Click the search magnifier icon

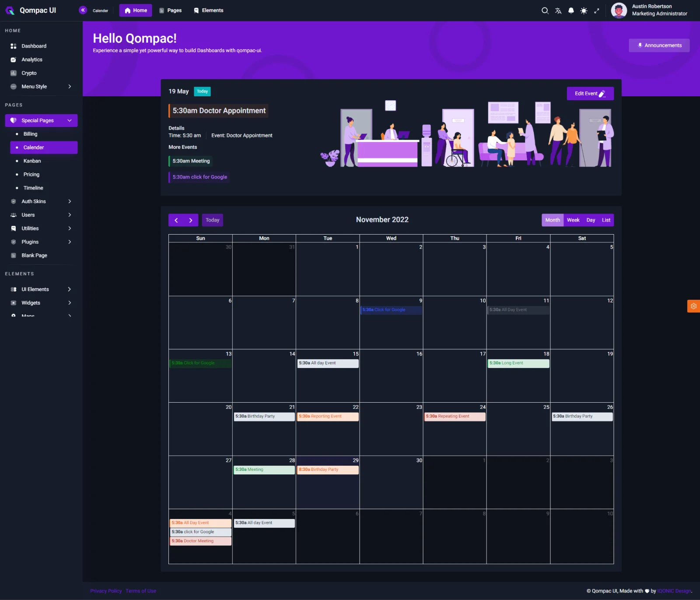[545, 11]
